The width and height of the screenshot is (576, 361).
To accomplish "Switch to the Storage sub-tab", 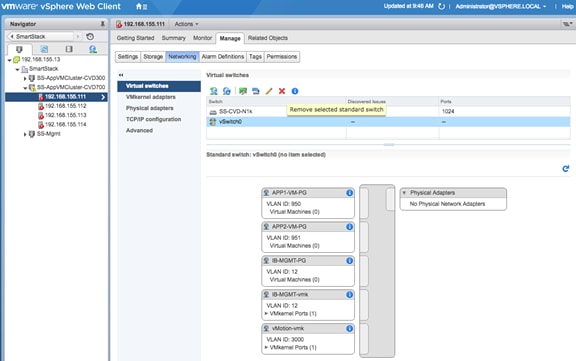I will point(153,57).
